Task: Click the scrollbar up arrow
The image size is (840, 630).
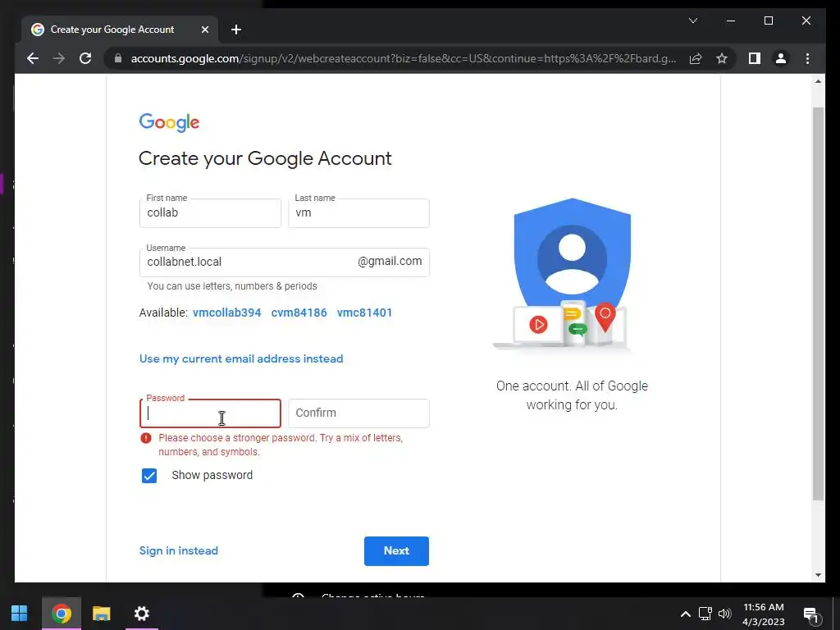Action: 818,81
